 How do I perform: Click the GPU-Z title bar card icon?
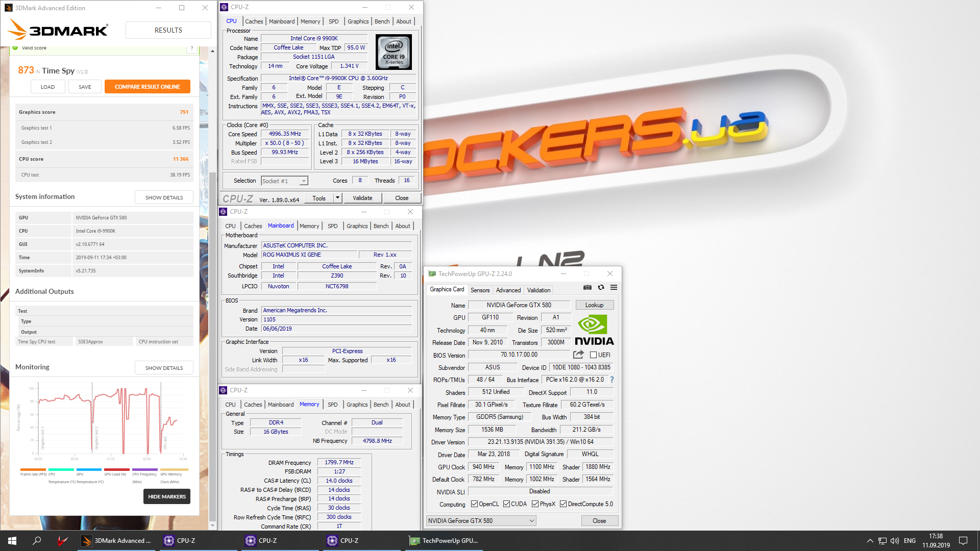coord(432,274)
